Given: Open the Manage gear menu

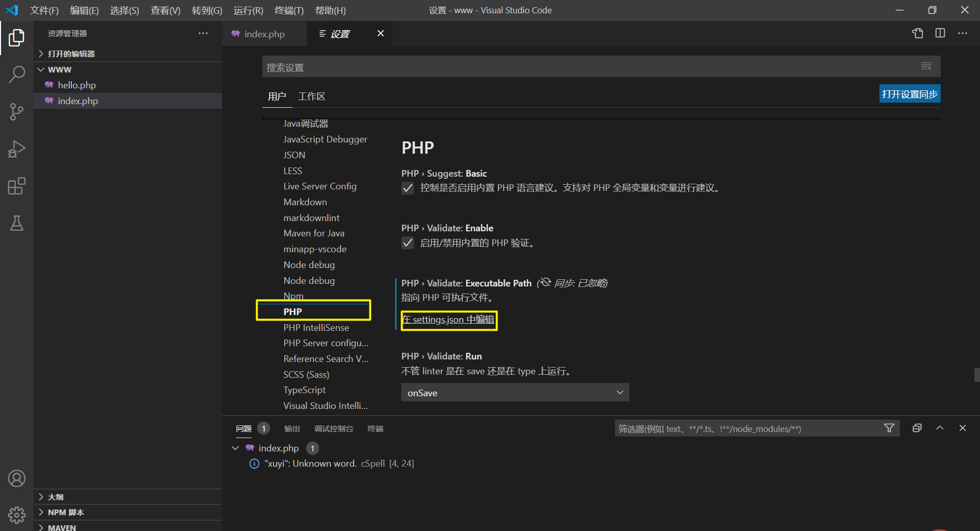Looking at the screenshot, I should click(x=16, y=515).
